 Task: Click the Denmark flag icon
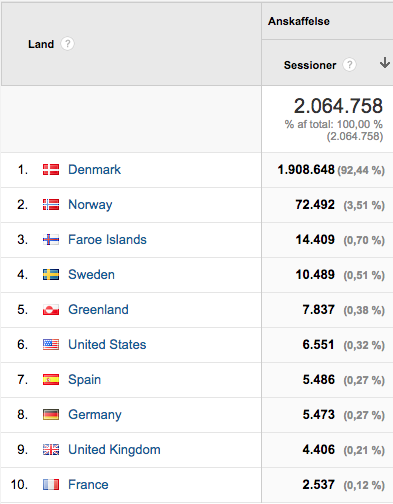tap(51, 170)
